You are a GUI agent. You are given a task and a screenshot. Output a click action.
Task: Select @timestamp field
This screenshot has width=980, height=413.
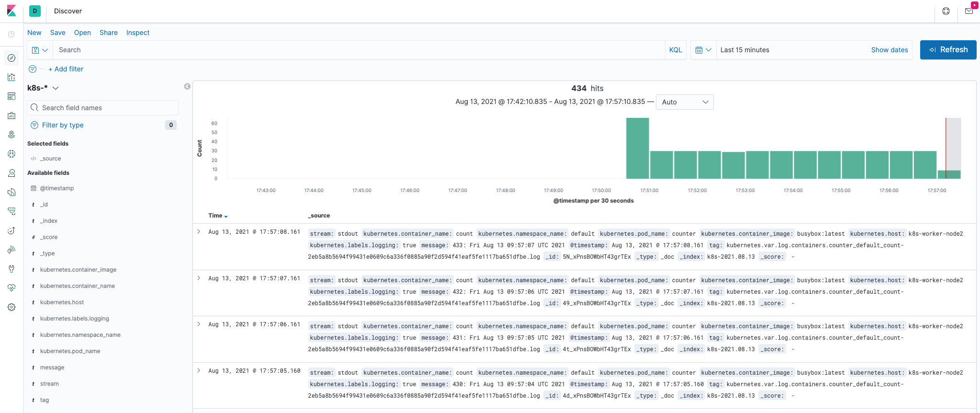(57, 188)
